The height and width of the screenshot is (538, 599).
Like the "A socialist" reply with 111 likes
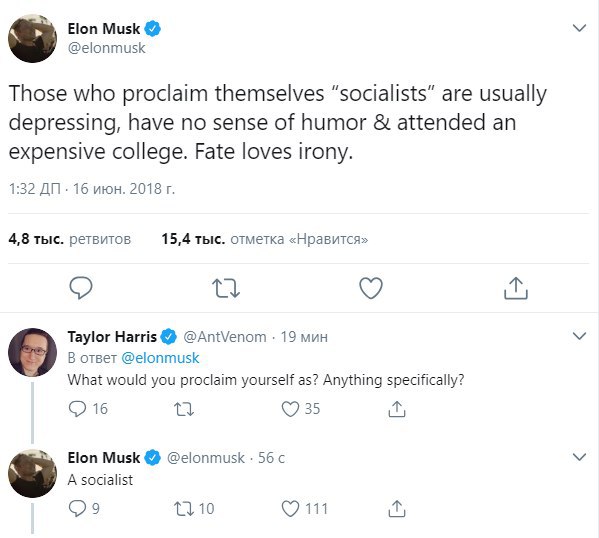(x=304, y=509)
